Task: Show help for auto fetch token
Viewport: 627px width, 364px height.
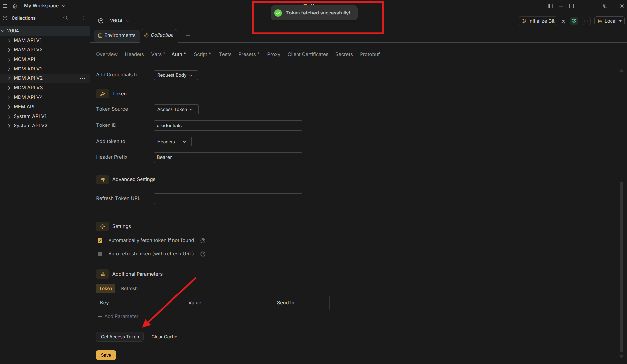Action: pos(203,241)
